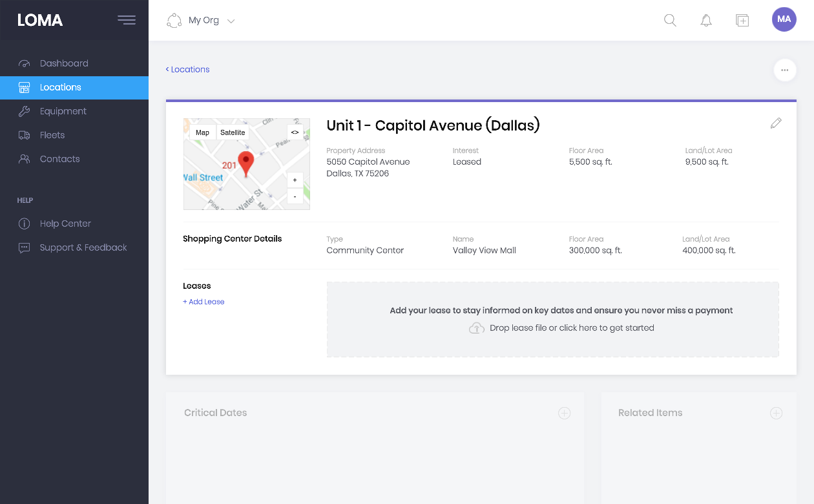Expand the map using the <> button

tap(295, 132)
